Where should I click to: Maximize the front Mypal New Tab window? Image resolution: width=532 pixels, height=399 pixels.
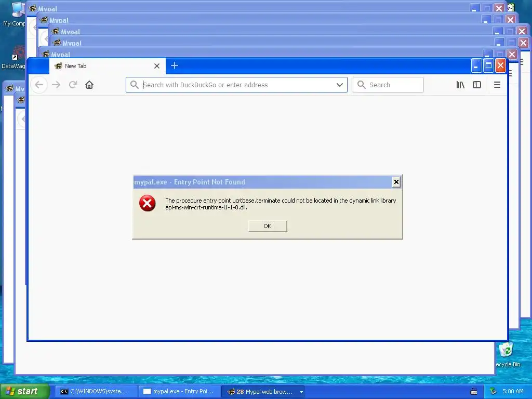(x=488, y=65)
